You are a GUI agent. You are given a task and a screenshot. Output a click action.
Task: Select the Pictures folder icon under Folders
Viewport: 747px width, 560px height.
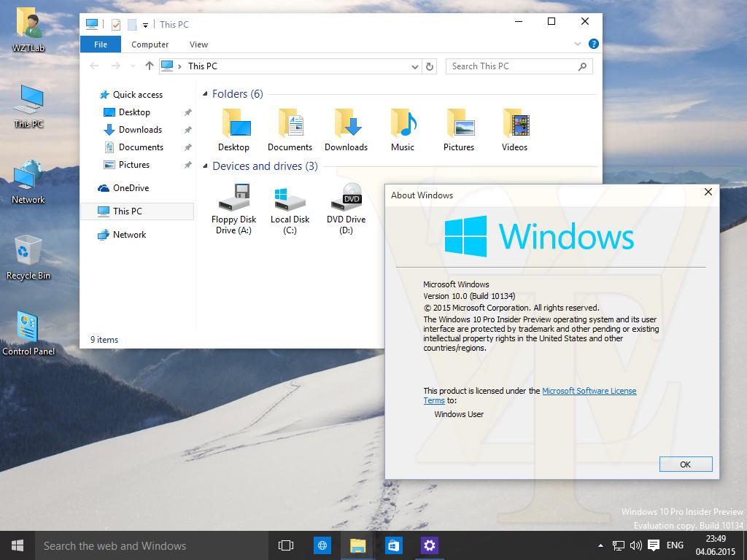pyautogui.click(x=459, y=130)
